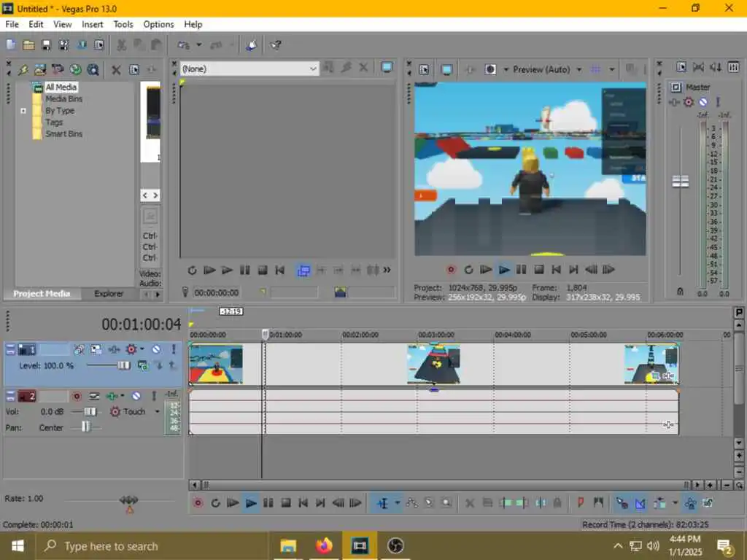The image size is (747, 560).
Task: Switch to the Explorer tab
Action: (x=109, y=293)
